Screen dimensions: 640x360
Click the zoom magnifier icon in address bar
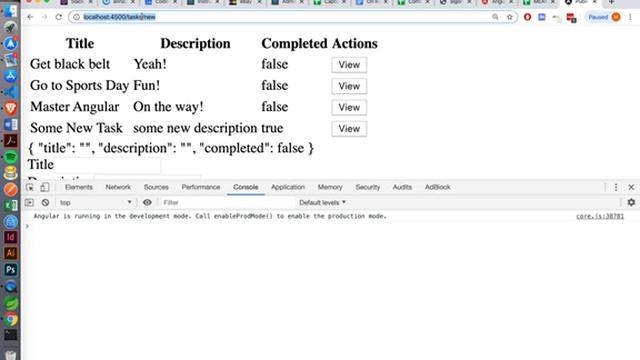tap(495, 17)
